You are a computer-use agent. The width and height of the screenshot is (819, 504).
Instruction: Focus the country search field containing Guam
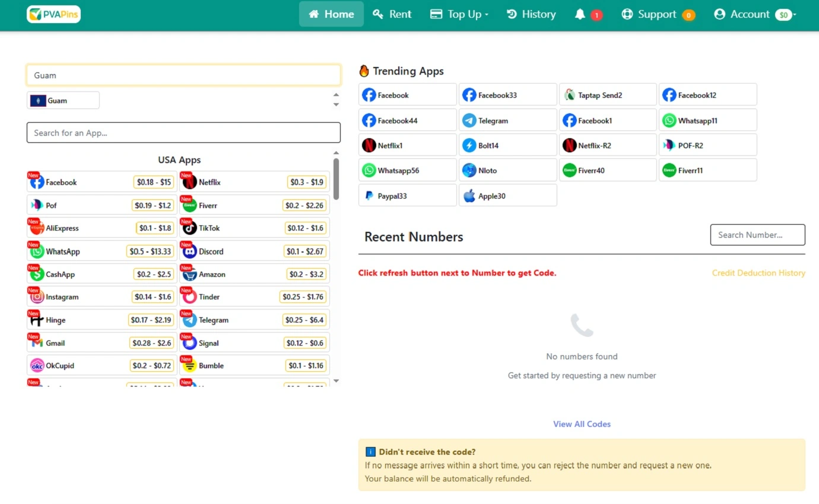pos(184,75)
